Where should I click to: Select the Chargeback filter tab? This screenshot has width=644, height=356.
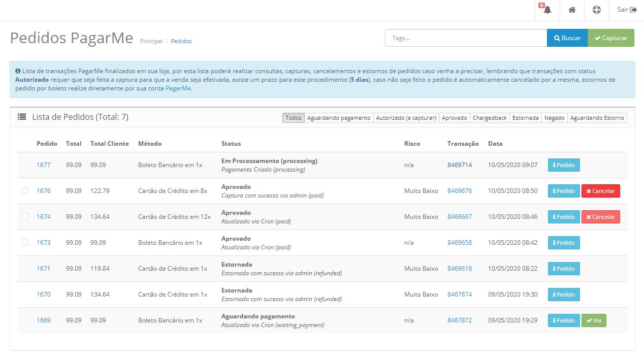[x=490, y=118]
